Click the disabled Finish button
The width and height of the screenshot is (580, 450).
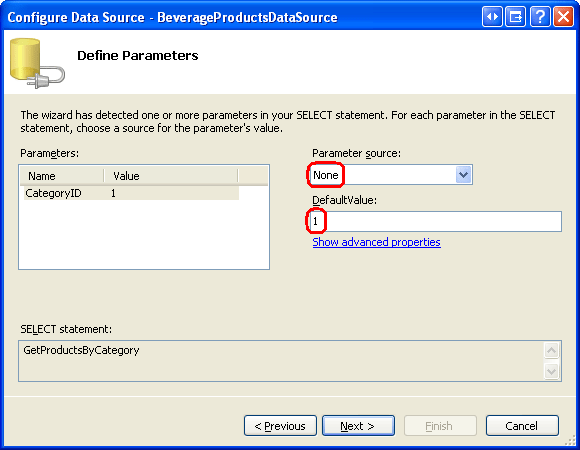coord(440,426)
